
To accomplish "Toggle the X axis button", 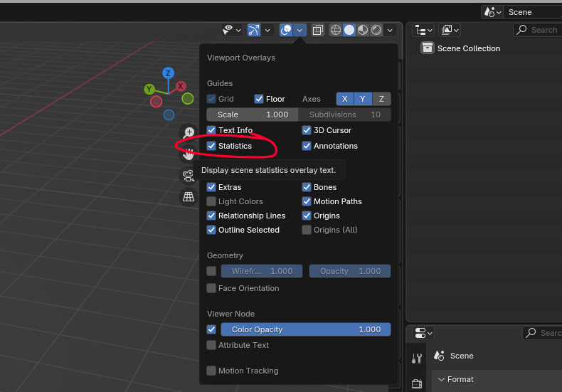I will (x=344, y=99).
